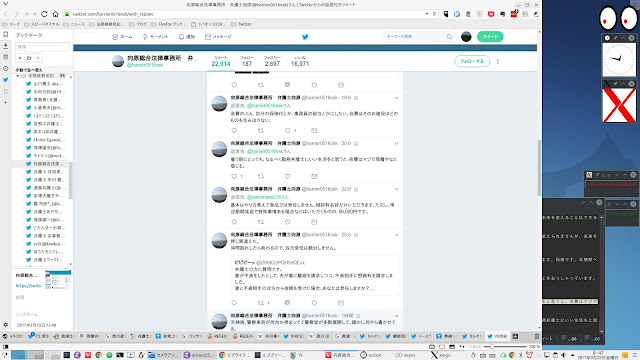The height and width of the screenshot is (360, 640).
Task: Open Twitter モーメント navigation item
Action: tap(155, 37)
